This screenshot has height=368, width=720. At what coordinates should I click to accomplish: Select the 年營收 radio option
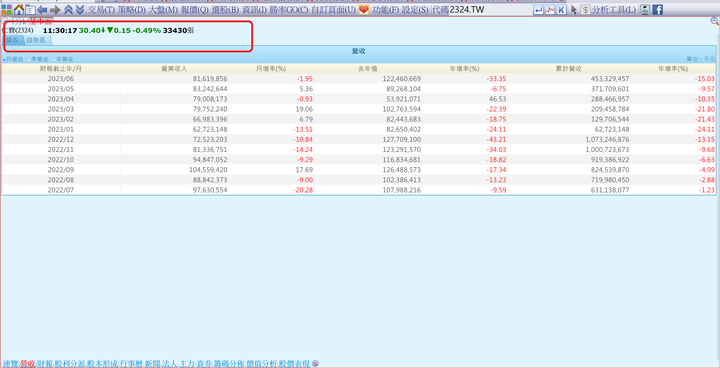[x=63, y=59]
